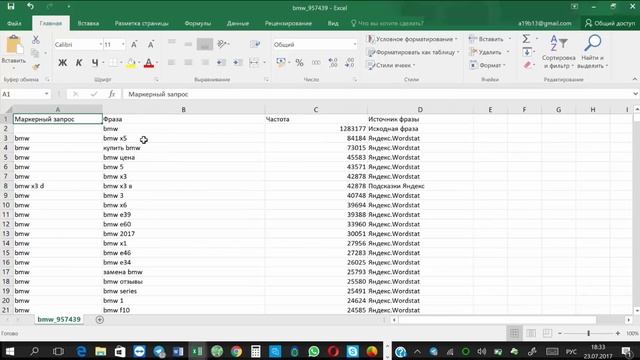Toggle center horizontal alignment
This screenshot has height=360, width=640.
click(x=188, y=63)
